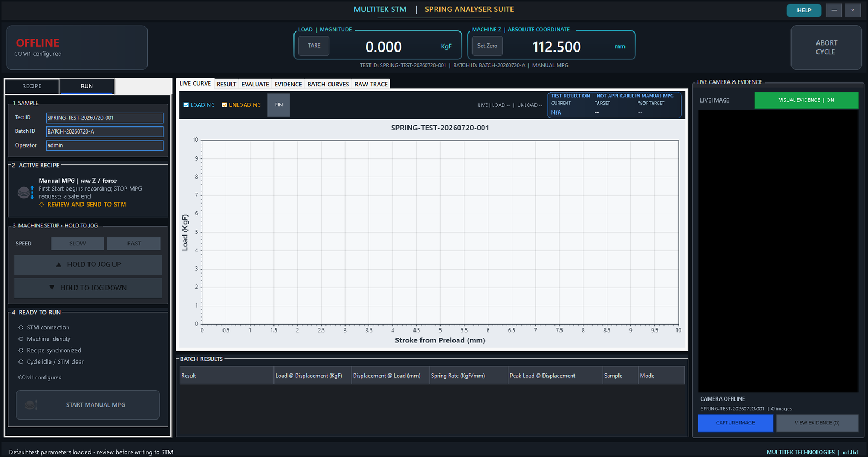
Task: Click the up arrow on jog up button
Action: (x=59, y=265)
